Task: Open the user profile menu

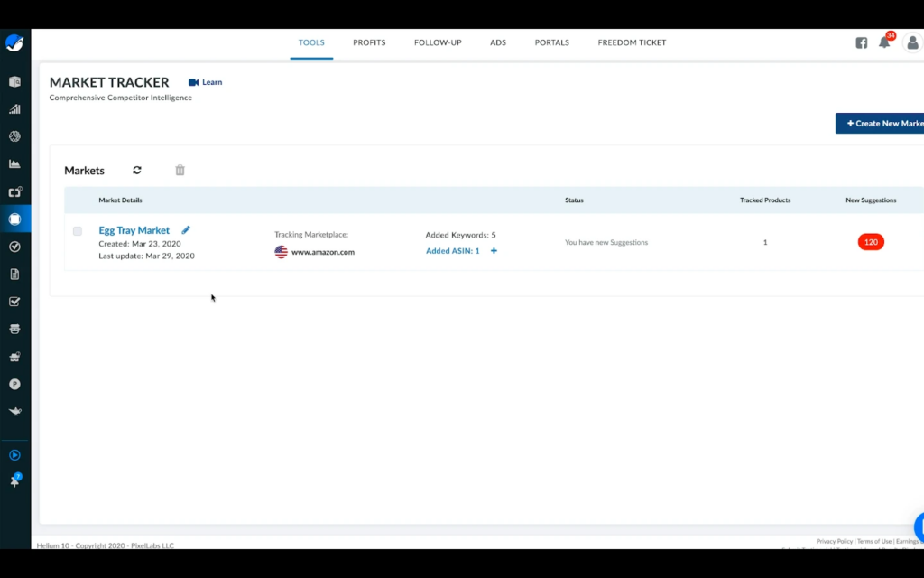Action: 911,42
